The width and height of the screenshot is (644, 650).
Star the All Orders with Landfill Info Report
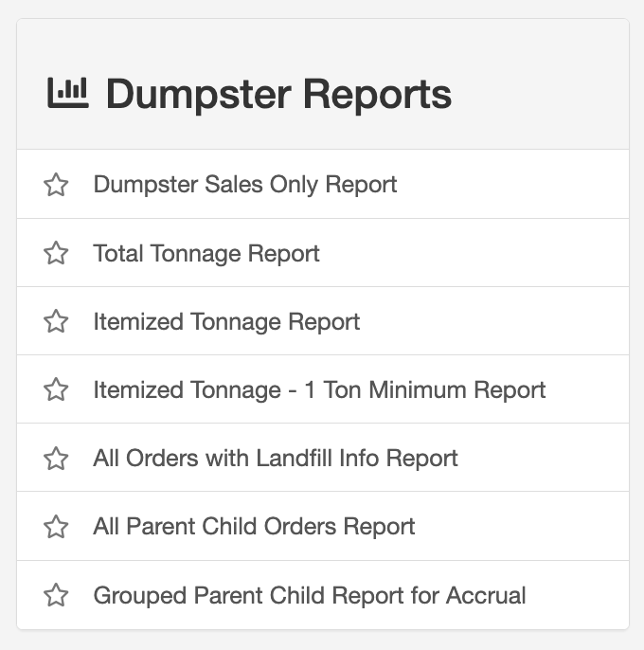[57, 459]
